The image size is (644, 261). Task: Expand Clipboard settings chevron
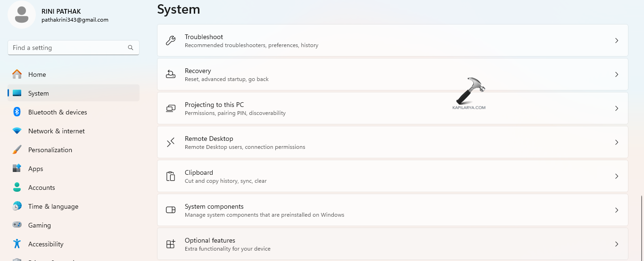617,176
